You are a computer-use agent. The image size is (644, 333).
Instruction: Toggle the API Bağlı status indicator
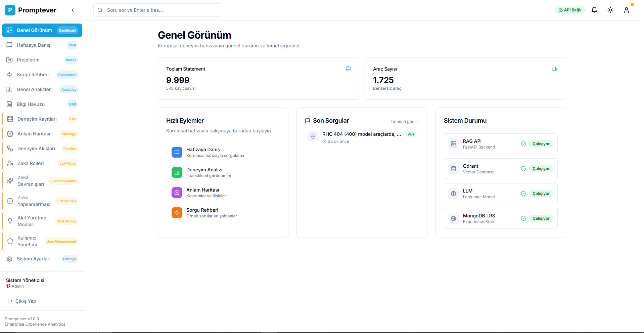pos(570,10)
